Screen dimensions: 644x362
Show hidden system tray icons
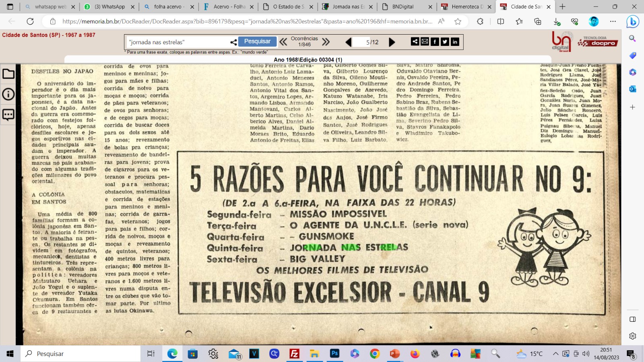pos(555,354)
